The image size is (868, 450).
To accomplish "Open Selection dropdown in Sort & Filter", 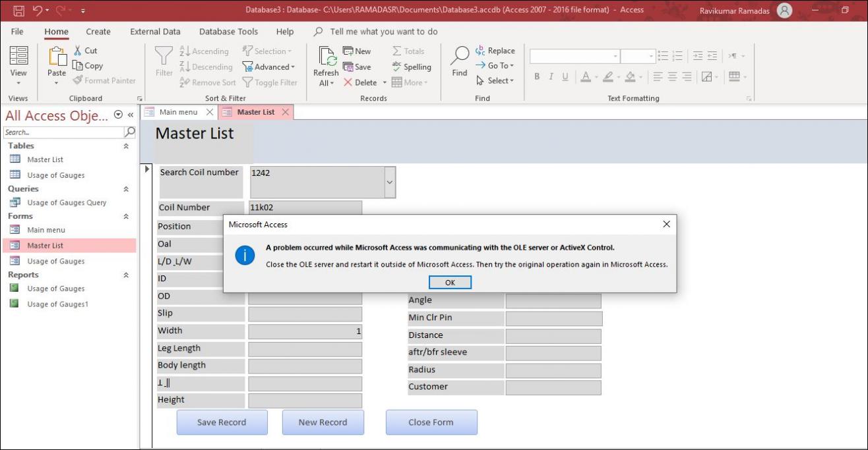I will [267, 51].
